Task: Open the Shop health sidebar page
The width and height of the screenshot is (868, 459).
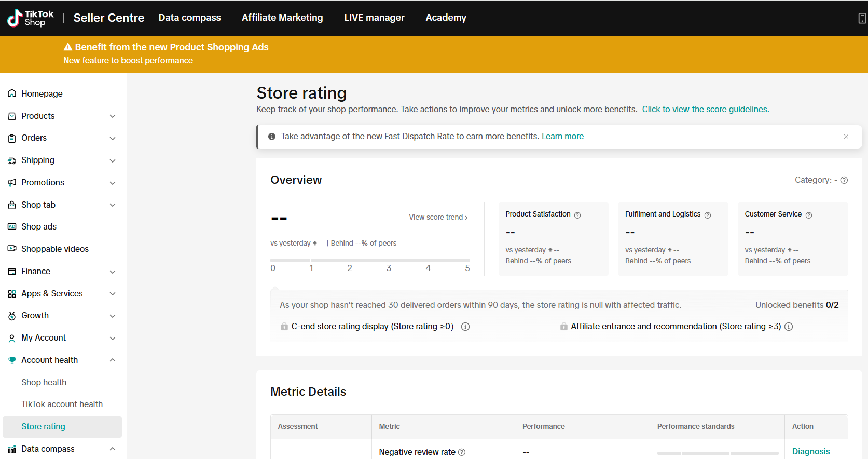Action: pyautogui.click(x=44, y=382)
